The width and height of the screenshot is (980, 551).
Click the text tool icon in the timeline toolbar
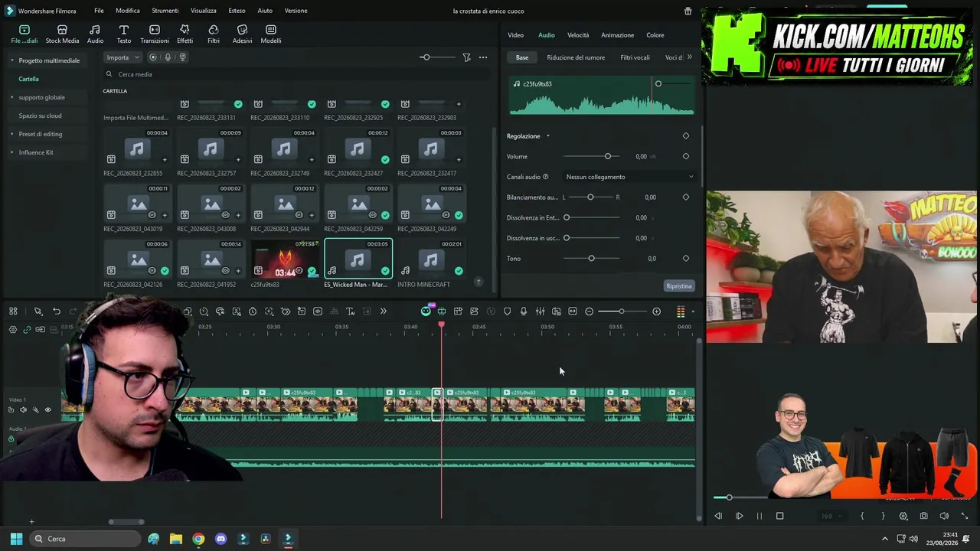[x=350, y=311]
